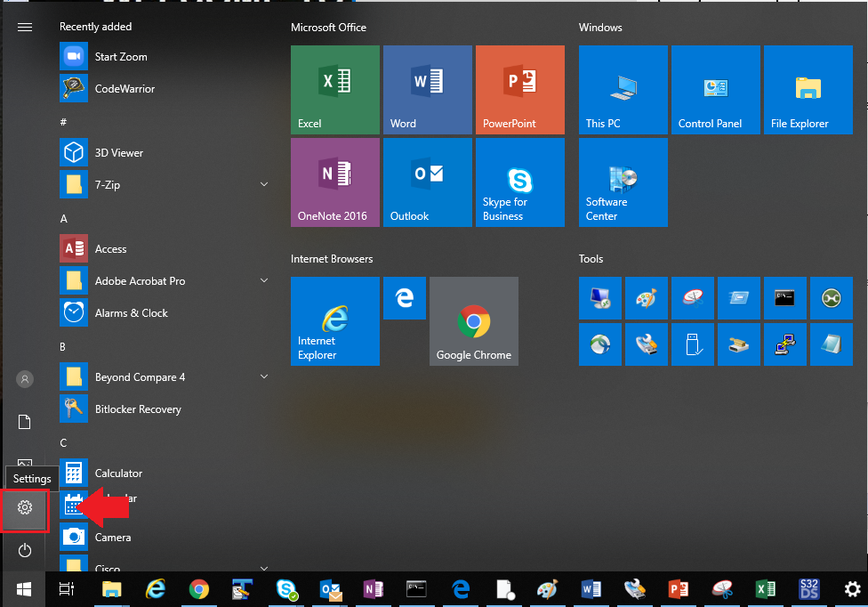Open Outlook from the taskbar
The image size is (868, 607).
tap(331, 590)
